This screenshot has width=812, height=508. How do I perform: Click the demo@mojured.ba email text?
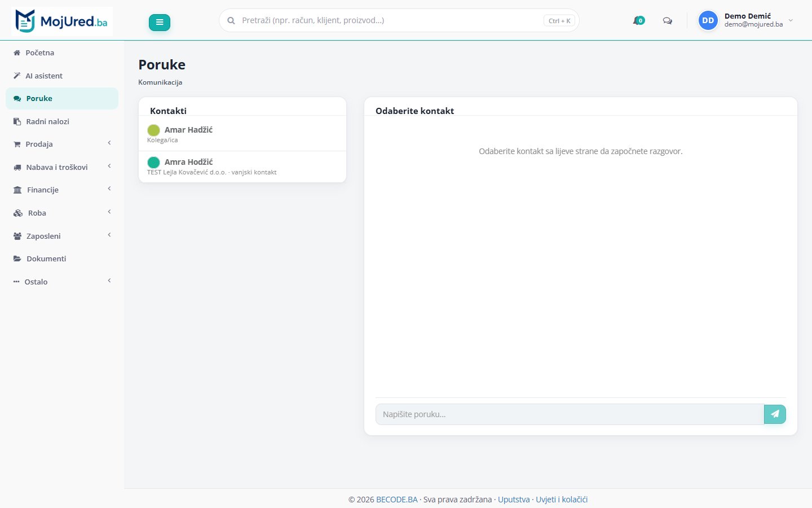click(x=753, y=24)
